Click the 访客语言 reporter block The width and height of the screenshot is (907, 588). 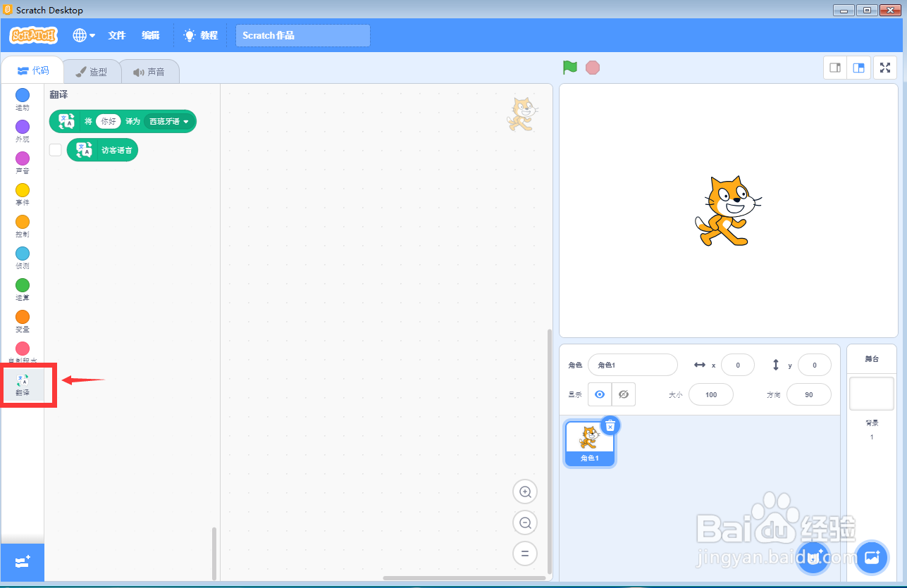(x=103, y=149)
